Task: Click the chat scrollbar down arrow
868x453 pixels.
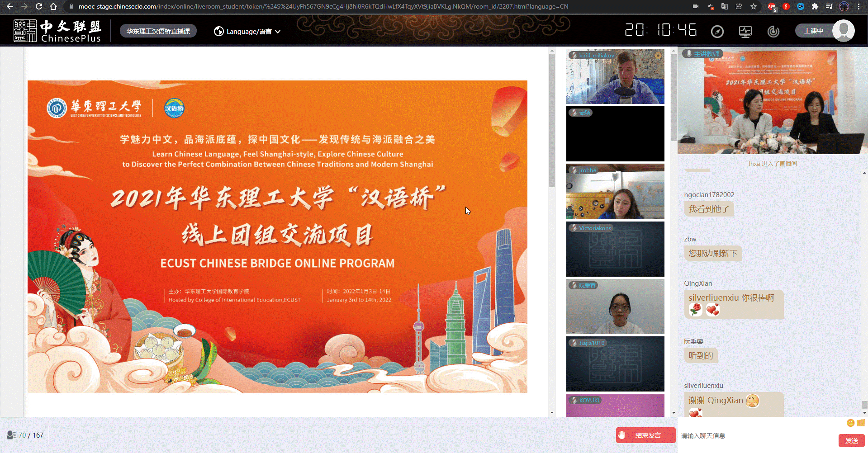Action: [x=864, y=412]
